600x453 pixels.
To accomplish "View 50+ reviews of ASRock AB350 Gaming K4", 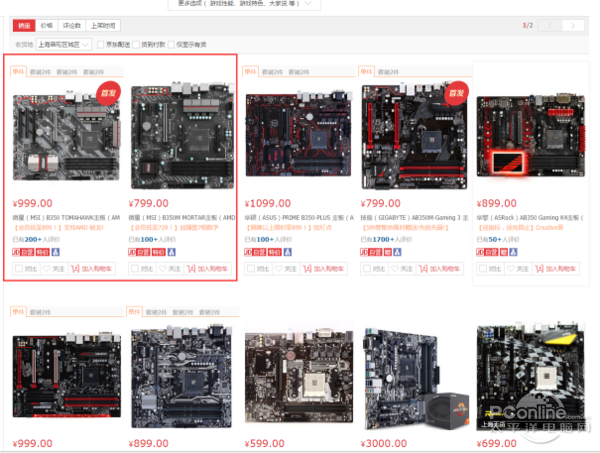I will (x=498, y=240).
